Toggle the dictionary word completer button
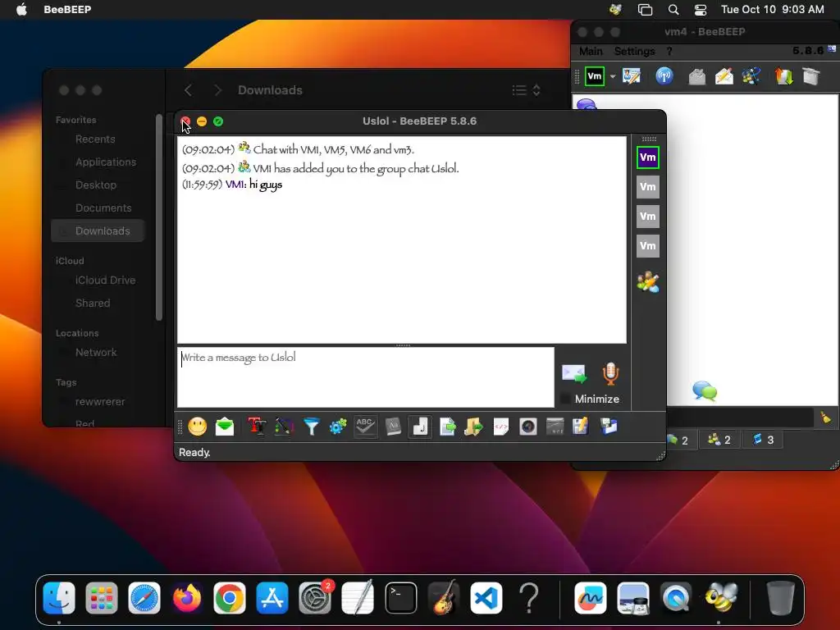840x630 pixels. 393,427
